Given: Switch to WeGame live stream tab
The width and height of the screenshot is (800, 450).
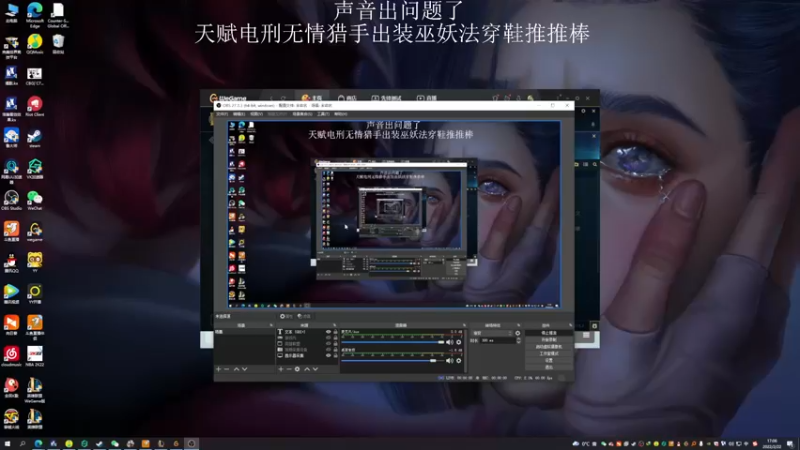Looking at the screenshot, I should point(427,98).
